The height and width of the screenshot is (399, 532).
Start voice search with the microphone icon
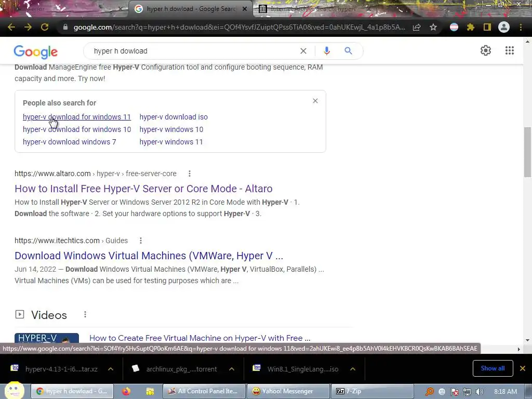(x=327, y=51)
